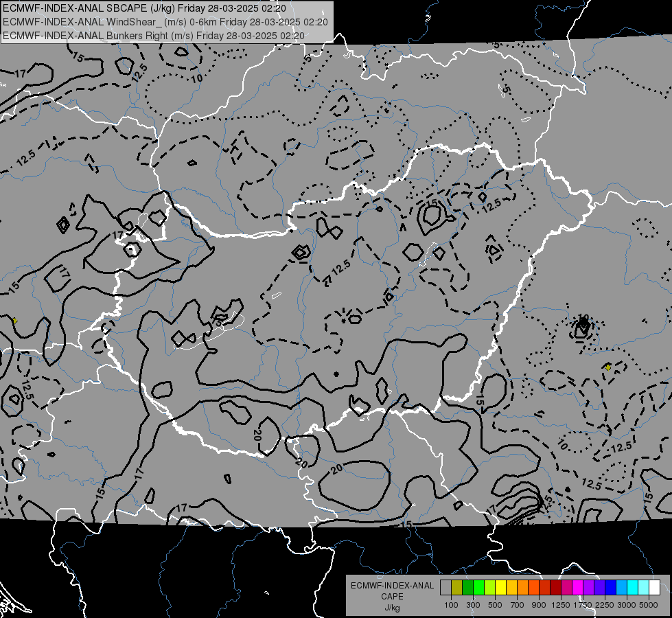
Task: Select the dark red legend swatch
Action: click(555, 588)
